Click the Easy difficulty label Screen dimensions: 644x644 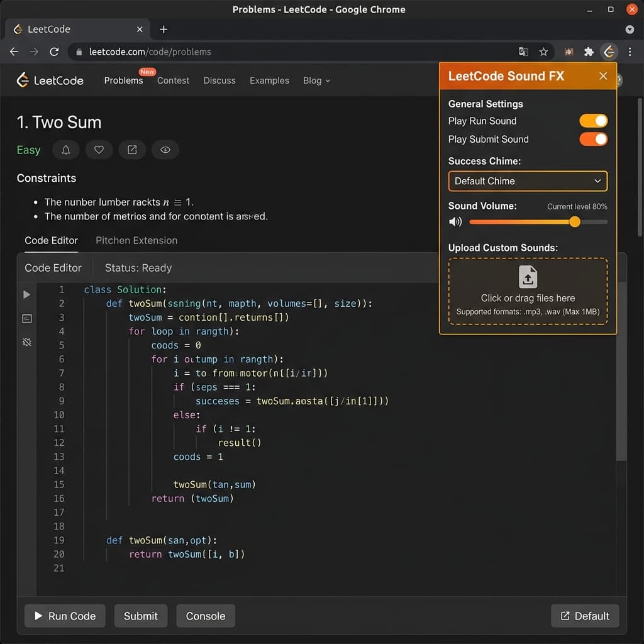point(29,150)
